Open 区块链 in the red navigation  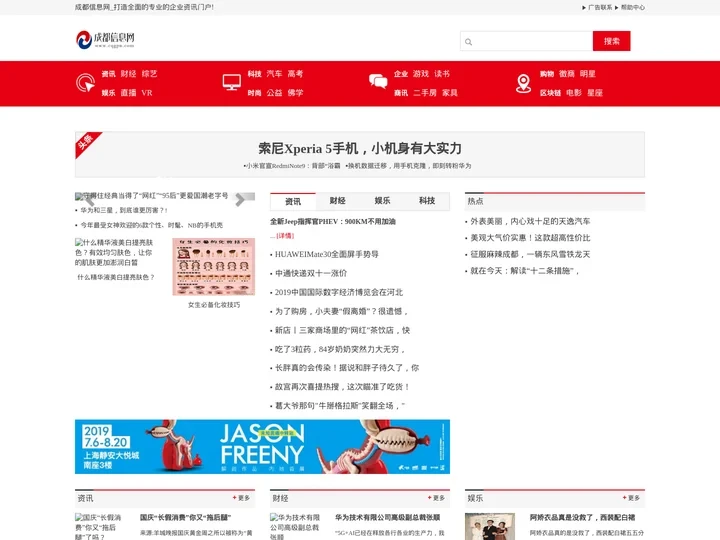click(x=550, y=93)
